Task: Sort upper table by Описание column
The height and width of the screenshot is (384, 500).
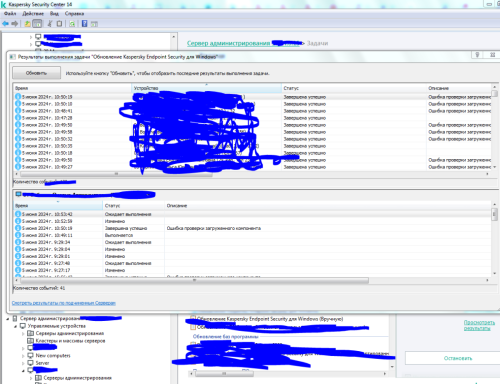Action: click(x=459, y=88)
